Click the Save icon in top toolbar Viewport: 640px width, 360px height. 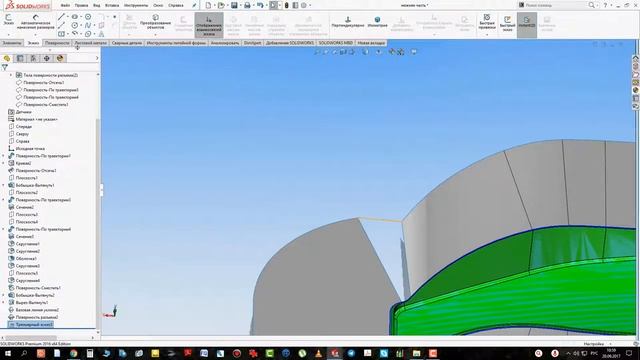coord(234,5)
